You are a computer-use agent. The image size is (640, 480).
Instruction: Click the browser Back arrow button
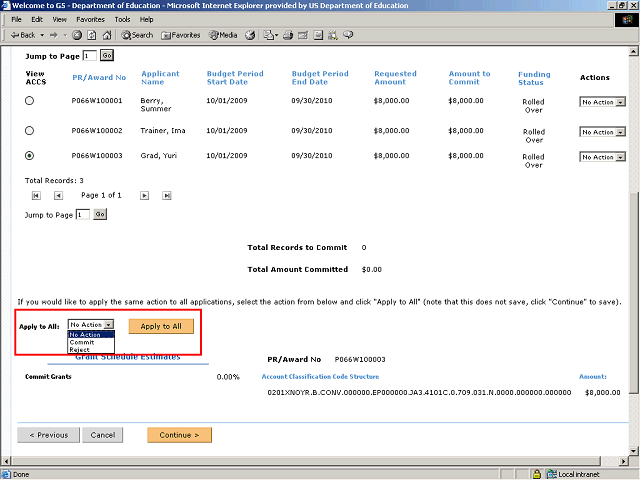click(x=20, y=35)
